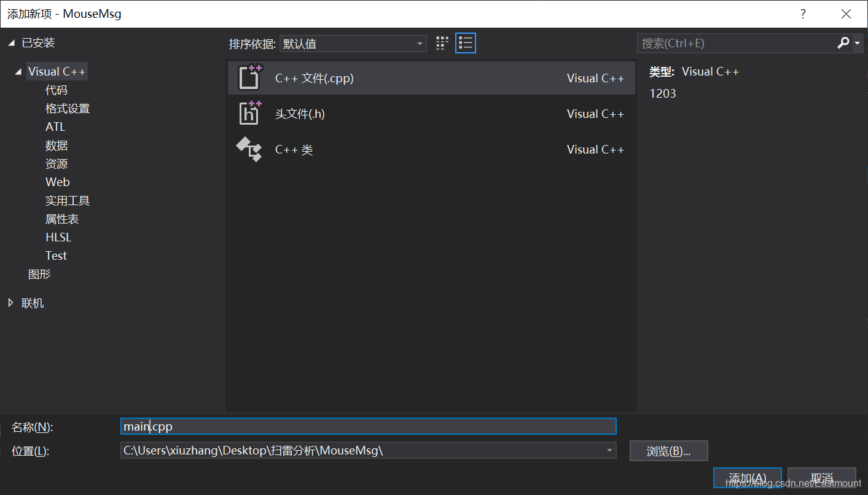Click 'Visual C++' label in C++ 类 row
868x495 pixels.
[x=595, y=149]
